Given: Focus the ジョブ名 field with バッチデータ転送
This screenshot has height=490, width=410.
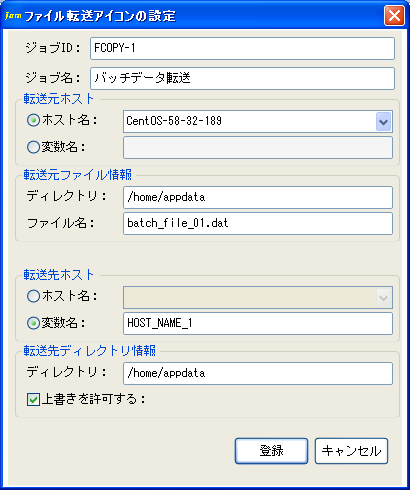Looking at the screenshot, I should click(242, 79).
